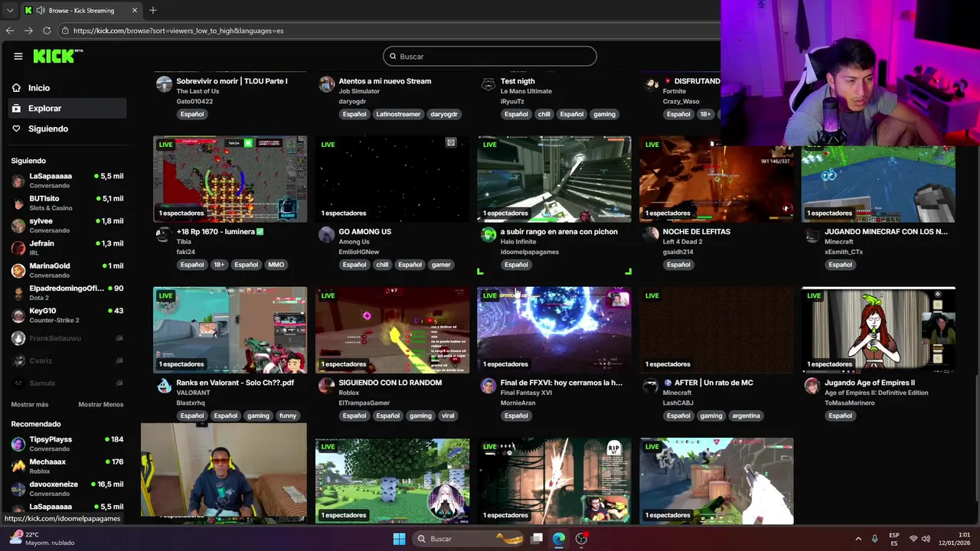Open BUTIsito's channel from the following list
Image resolution: width=980 pixels, height=551 pixels.
67,203
